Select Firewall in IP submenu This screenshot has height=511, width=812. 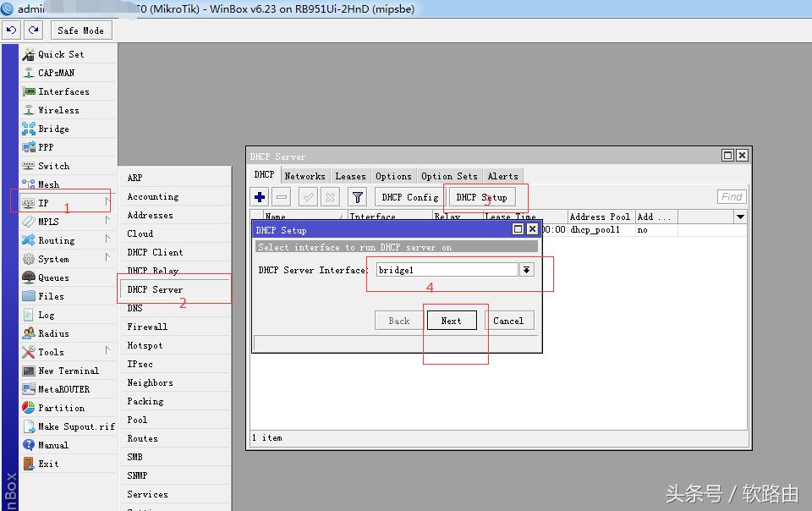tap(147, 327)
